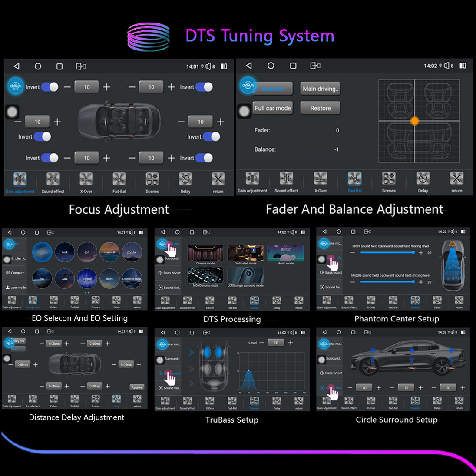Tap Android back arrow in Fader And Balance screen
This screenshot has height=476, width=476.
point(248,66)
